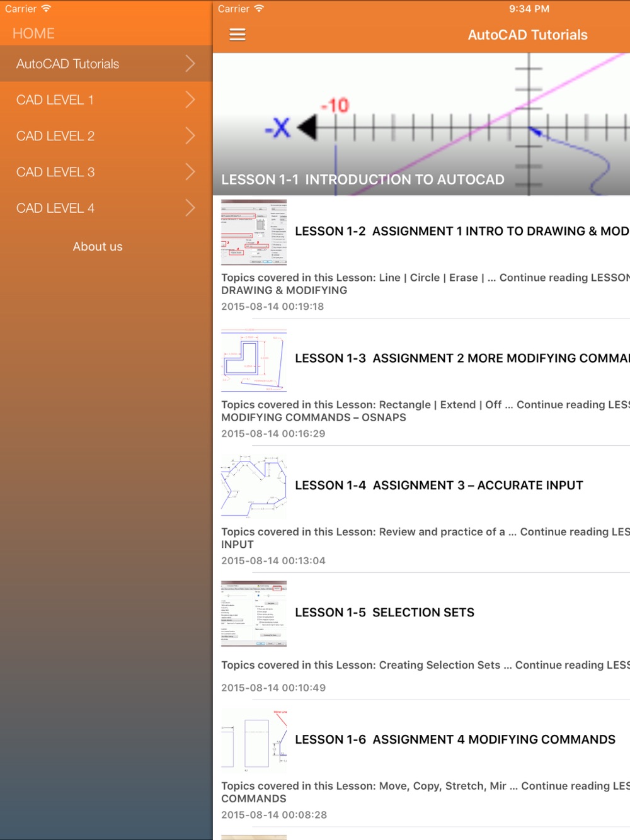
Task: Open the About us page
Action: coord(98,247)
